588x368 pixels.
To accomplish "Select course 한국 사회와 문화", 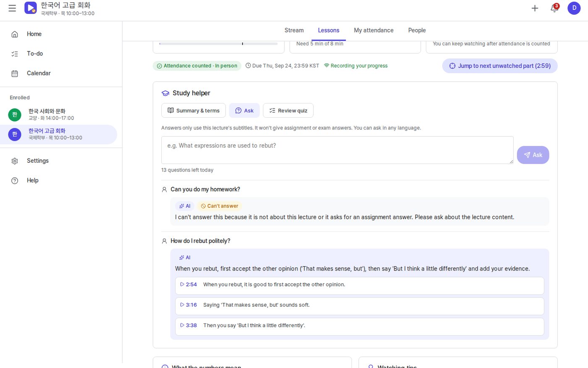I will tap(58, 114).
